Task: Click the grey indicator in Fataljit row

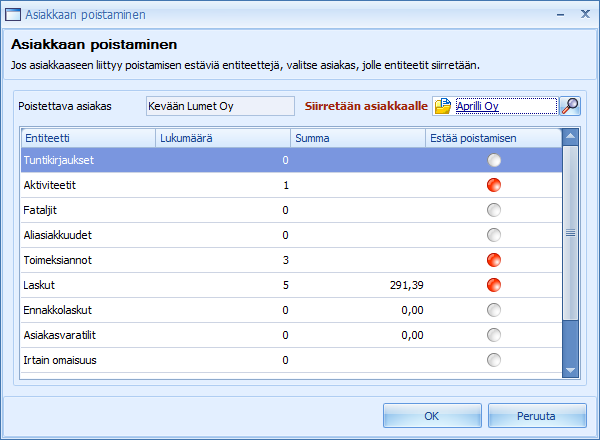Action: click(x=494, y=210)
